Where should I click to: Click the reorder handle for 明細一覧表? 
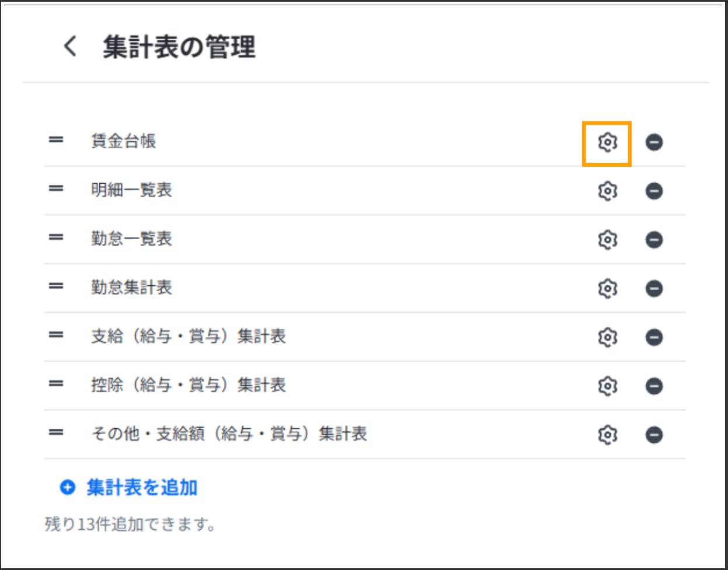click(x=56, y=188)
